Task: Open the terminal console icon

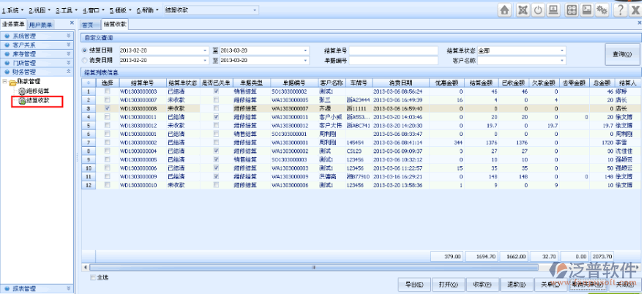Action: (586, 10)
